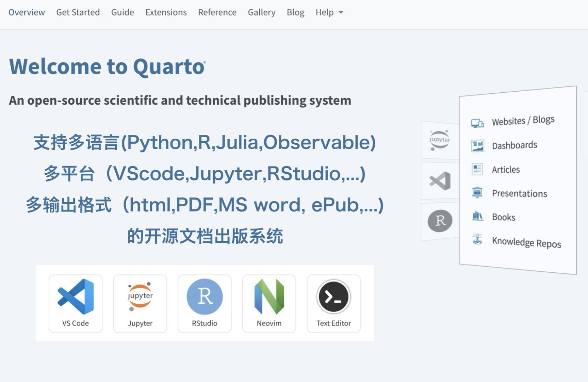588x382 pixels.
Task: Open RStudio from the tool icons row
Action: pos(204,297)
